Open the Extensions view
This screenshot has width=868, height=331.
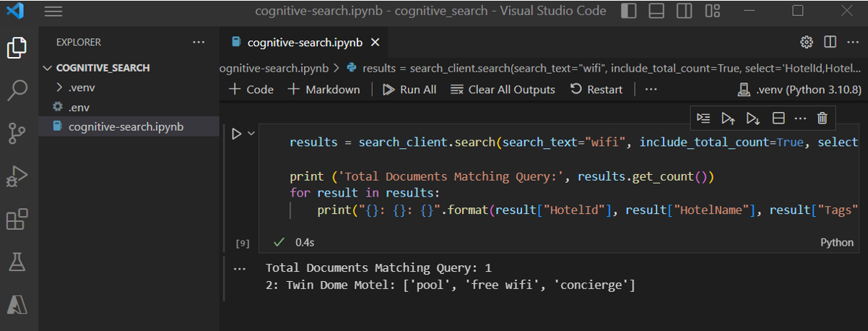pyautogui.click(x=17, y=218)
